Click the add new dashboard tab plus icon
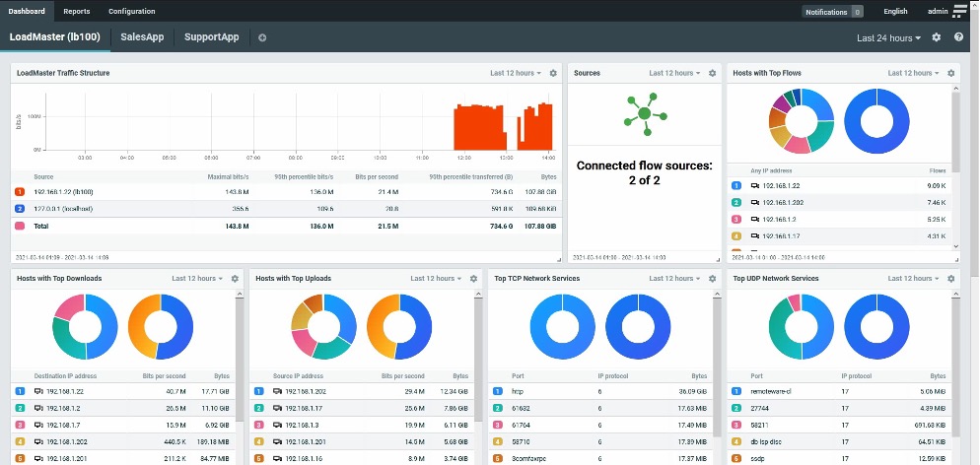This screenshot has height=465, width=980. tap(262, 37)
